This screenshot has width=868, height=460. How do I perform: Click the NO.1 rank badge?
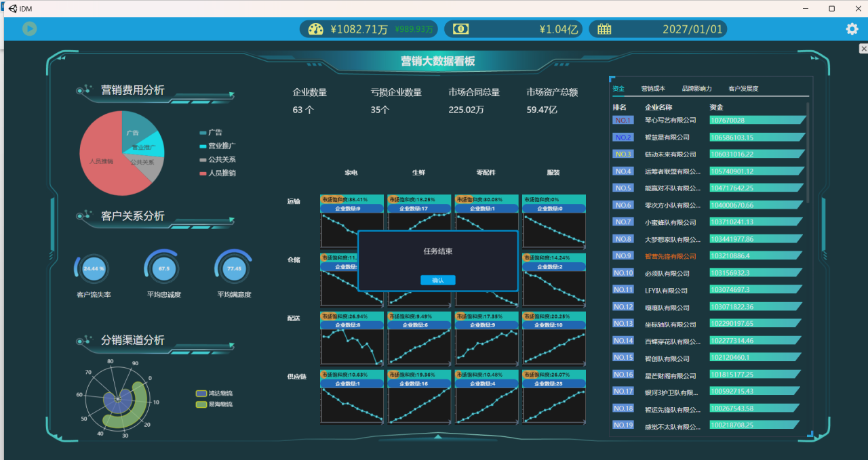tap(623, 121)
